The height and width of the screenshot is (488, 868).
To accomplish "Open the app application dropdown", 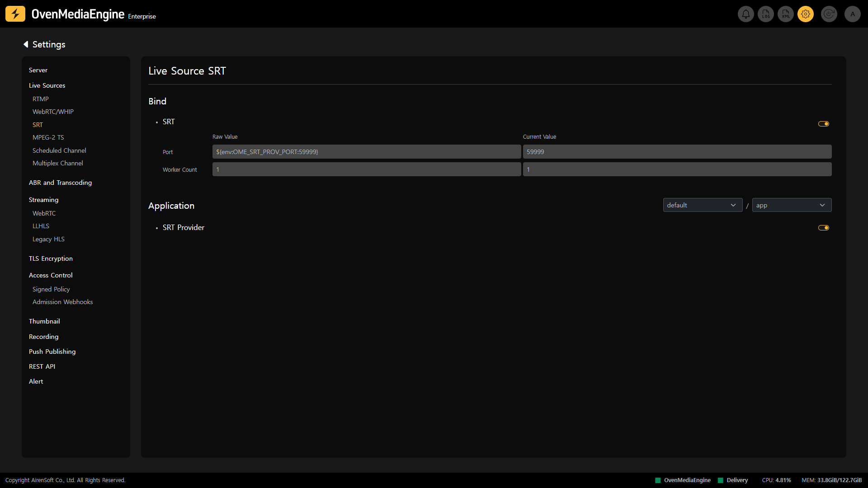I will pos(791,205).
